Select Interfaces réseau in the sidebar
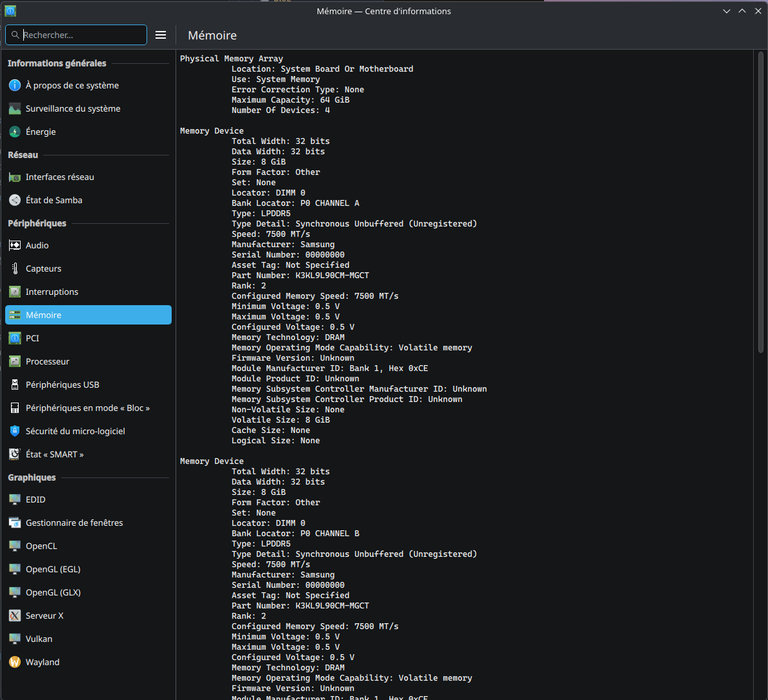 point(88,177)
